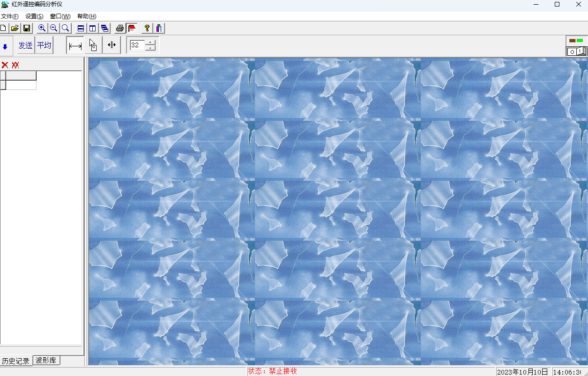This screenshot has width=588, height=376.
Task: Click the brown indicator light
Action: pyautogui.click(x=572, y=41)
